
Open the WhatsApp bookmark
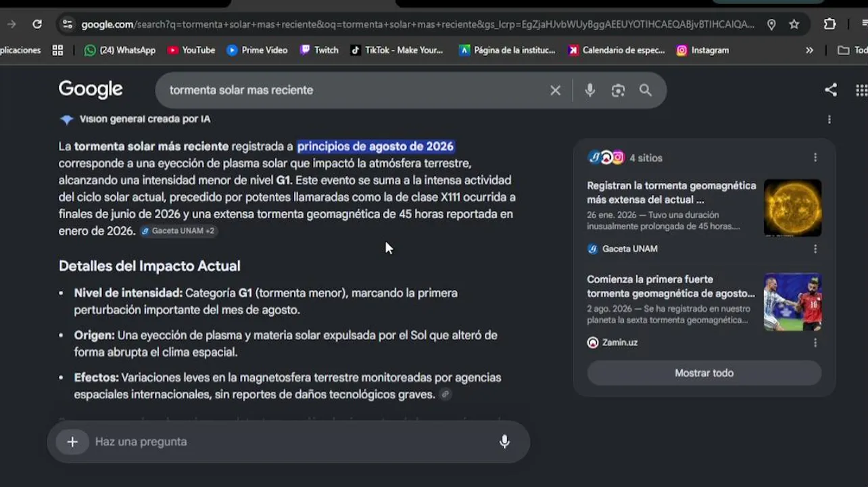click(119, 50)
